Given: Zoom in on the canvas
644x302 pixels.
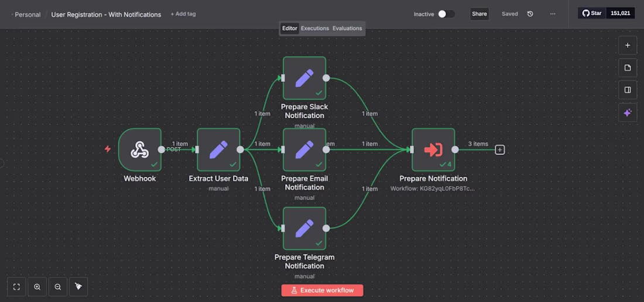Looking at the screenshot, I should (37, 287).
